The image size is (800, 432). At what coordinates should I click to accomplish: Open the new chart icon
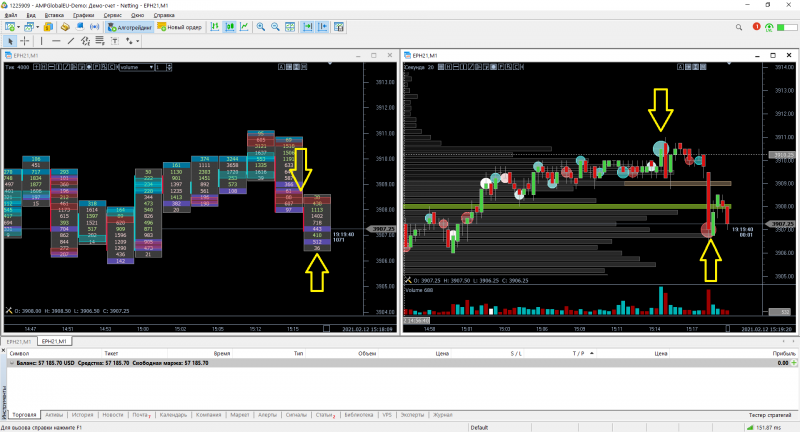coord(9,27)
